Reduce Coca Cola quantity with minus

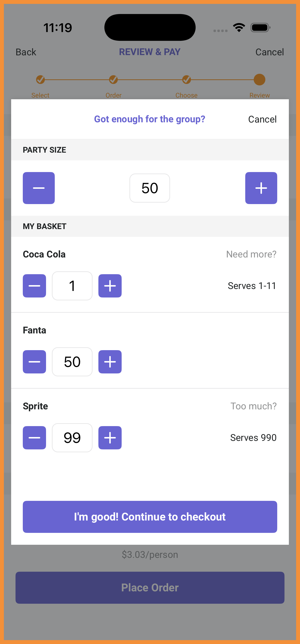pos(34,286)
